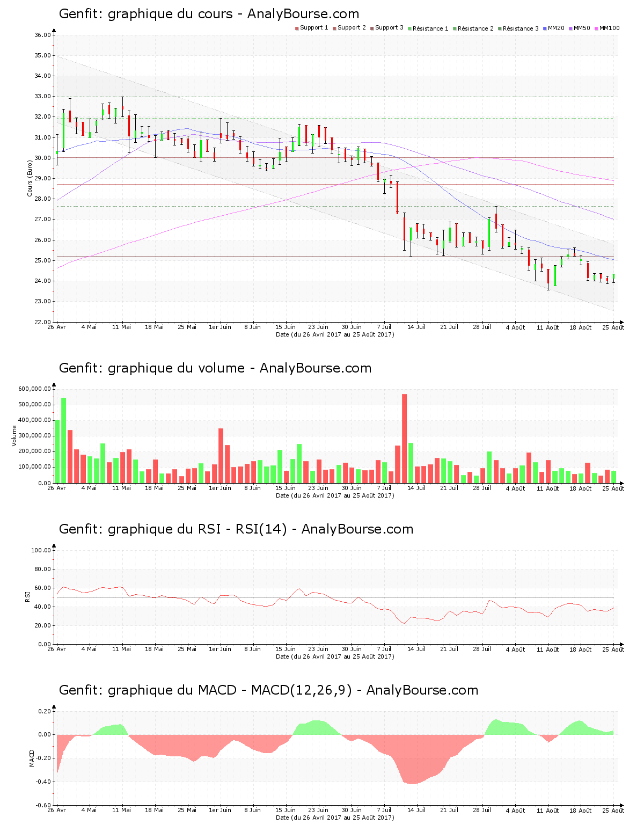644x832 pixels.
Task: Click the 'Genfit: graphique du cours' title
Action: tap(209, 14)
